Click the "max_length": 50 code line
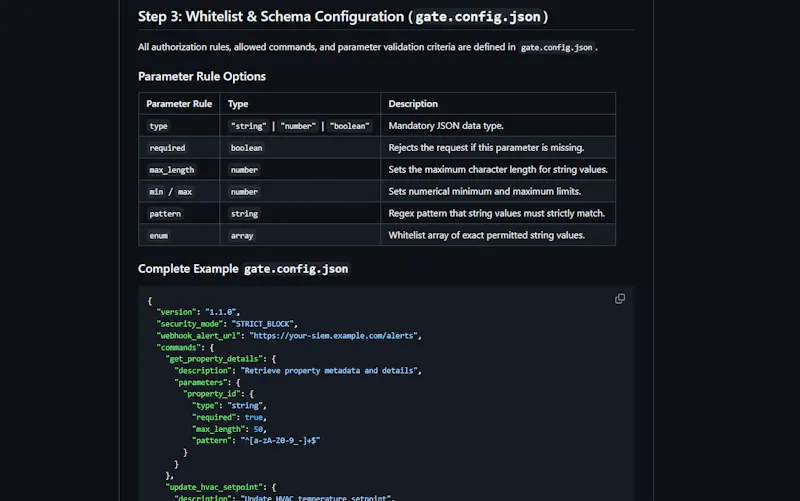800x501 pixels. pyautogui.click(x=229, y=429)
